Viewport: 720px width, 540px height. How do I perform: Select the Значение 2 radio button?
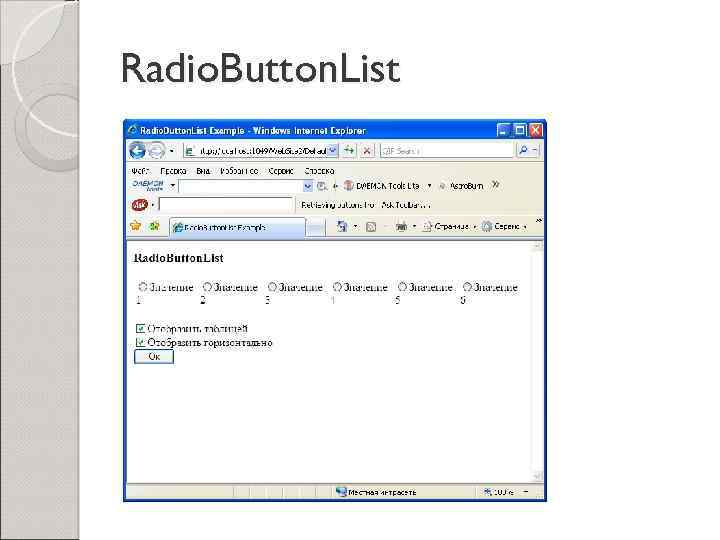point(207,287)
